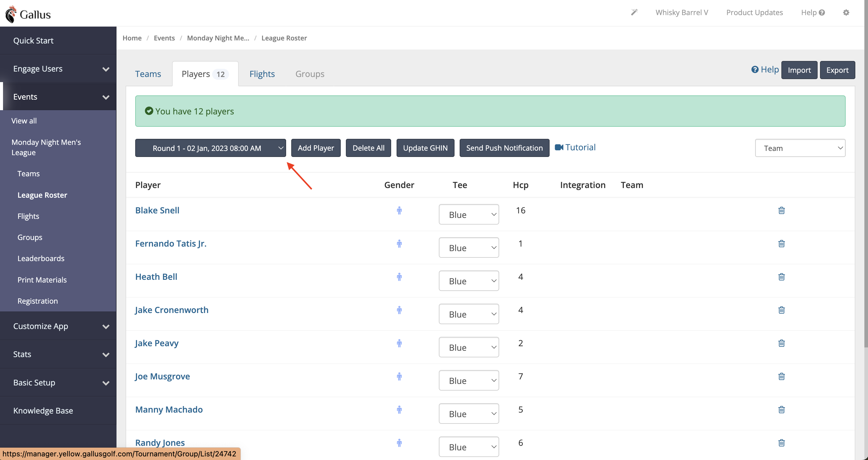Go to Events breadcrumb
Screen dimensions: 868x460
pos(164,38)
